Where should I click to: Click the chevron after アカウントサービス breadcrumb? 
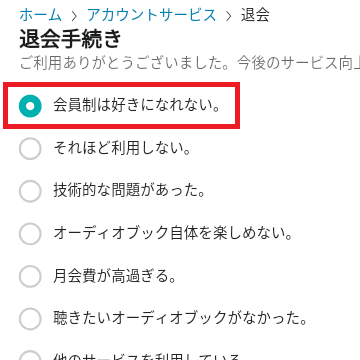229,16
